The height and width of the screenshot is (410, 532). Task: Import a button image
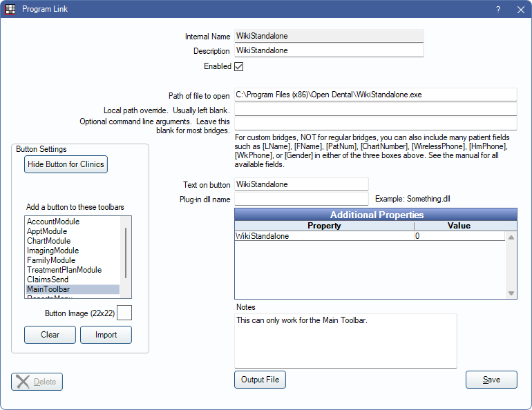pyautogui.click(x=106, y=335)
